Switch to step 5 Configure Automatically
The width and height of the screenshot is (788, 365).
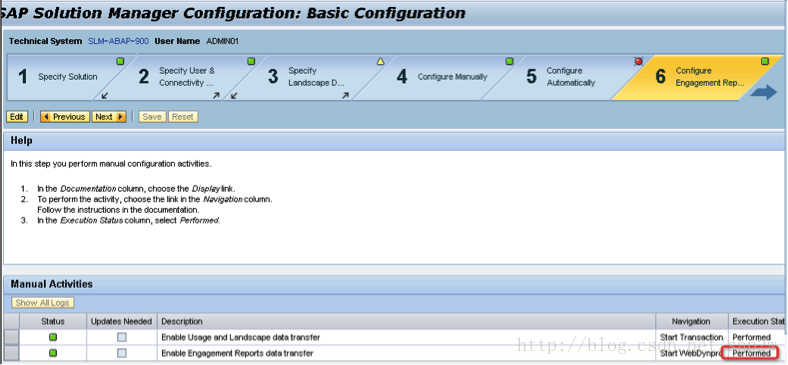click(568, 77)
